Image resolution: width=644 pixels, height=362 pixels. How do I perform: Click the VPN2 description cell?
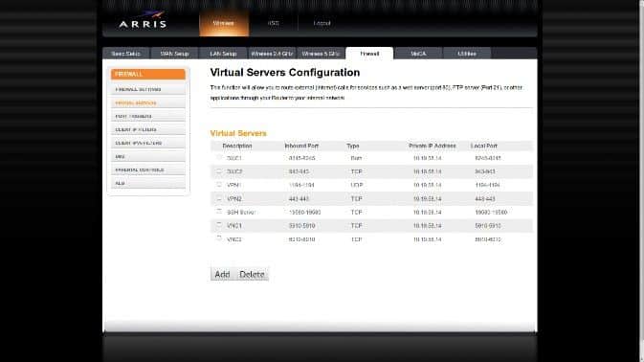[234, 199]
